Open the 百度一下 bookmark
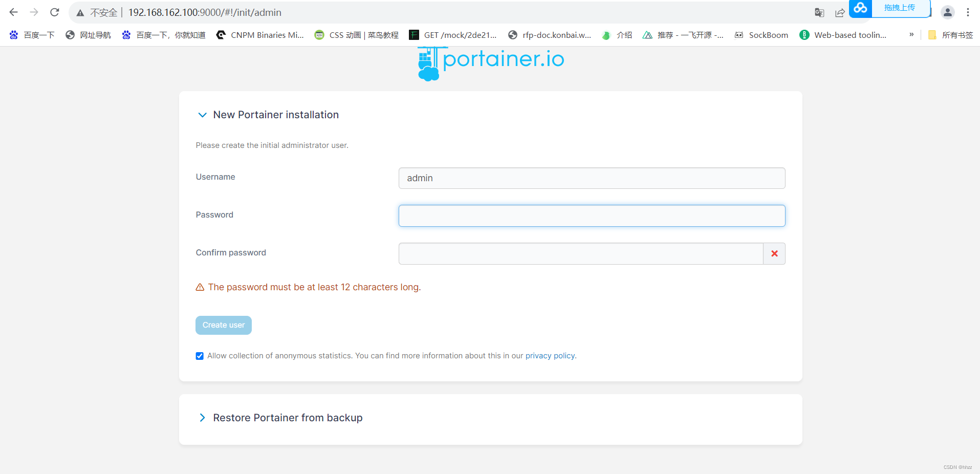Image resolution: width=980 pixels, height=474 pixels. coord(32,35)
